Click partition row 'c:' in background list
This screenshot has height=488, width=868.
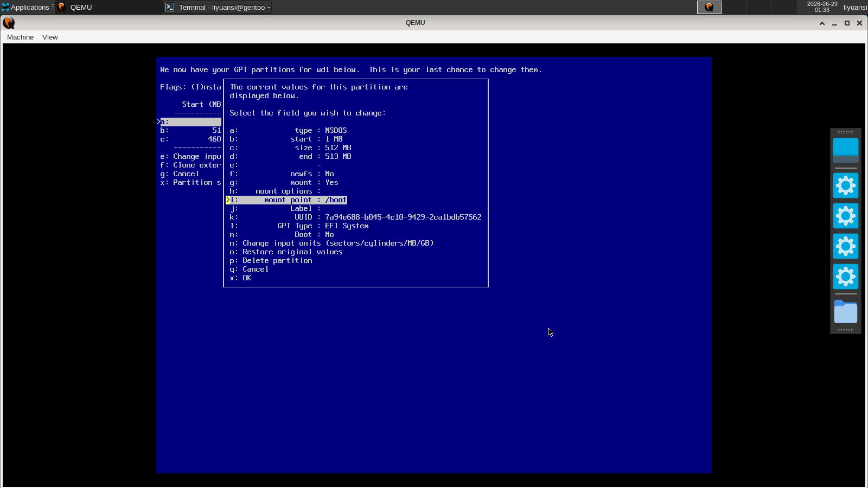coord(190,139)
